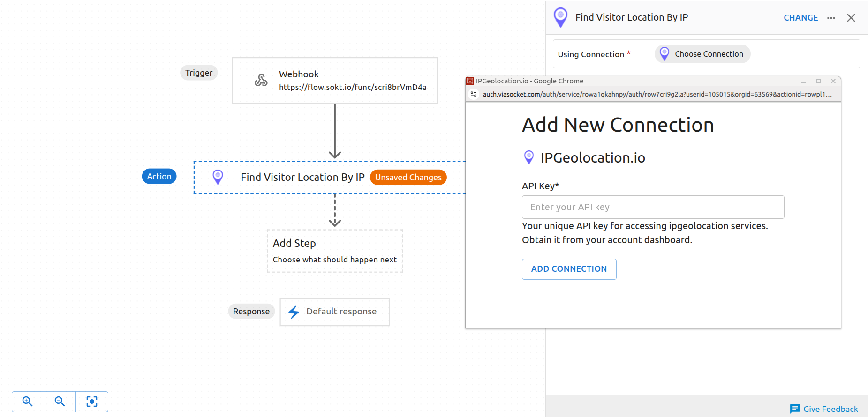Fit the flow to view

pos(92,402)
